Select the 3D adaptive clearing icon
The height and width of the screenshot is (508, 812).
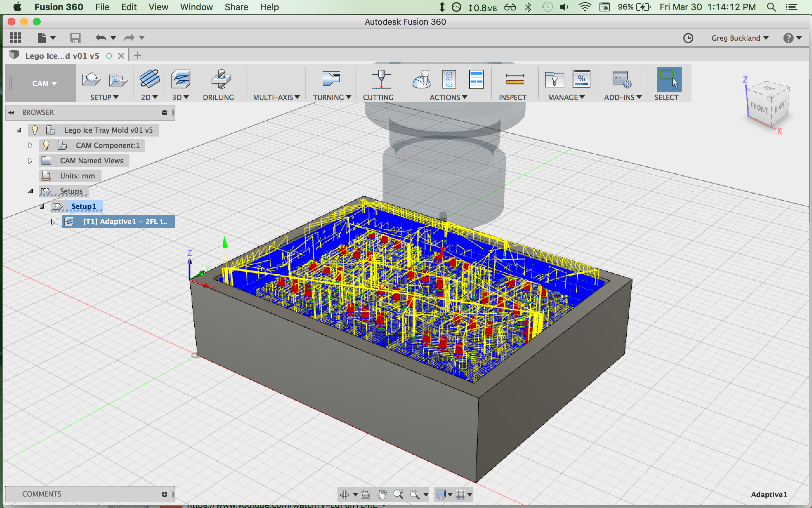click(x=181, y=79)
